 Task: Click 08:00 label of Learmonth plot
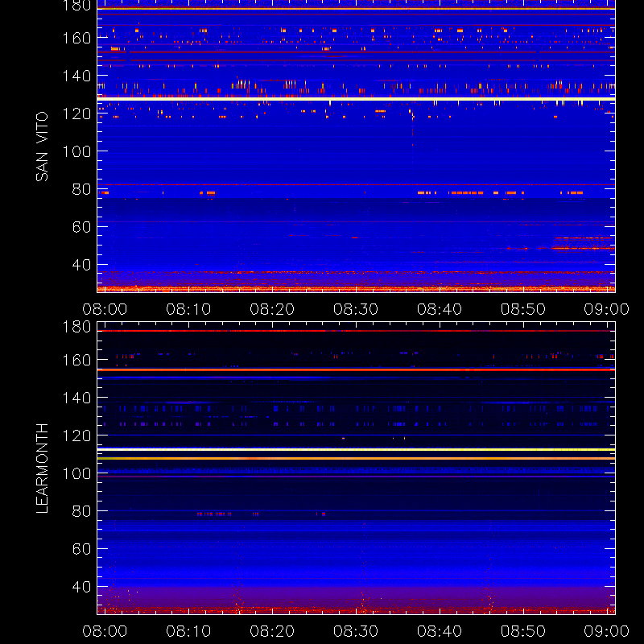[105, 631]
